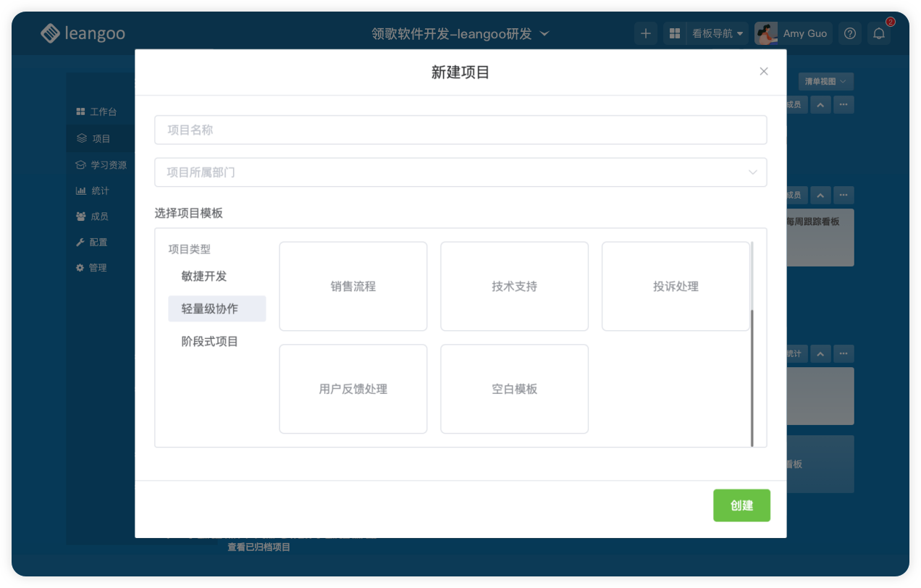Click the plus icon in header
Viewport: 921px width, 588px height.
click(646, 33)
